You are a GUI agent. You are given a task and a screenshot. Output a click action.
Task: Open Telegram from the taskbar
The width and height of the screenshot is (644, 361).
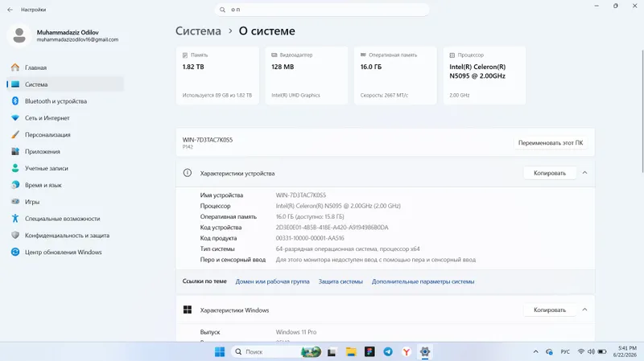[x=388, y=351]
